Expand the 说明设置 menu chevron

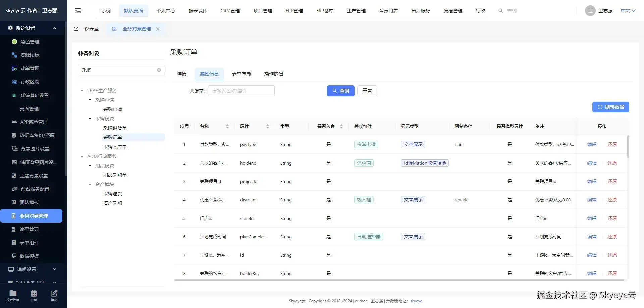click(55, 269)
